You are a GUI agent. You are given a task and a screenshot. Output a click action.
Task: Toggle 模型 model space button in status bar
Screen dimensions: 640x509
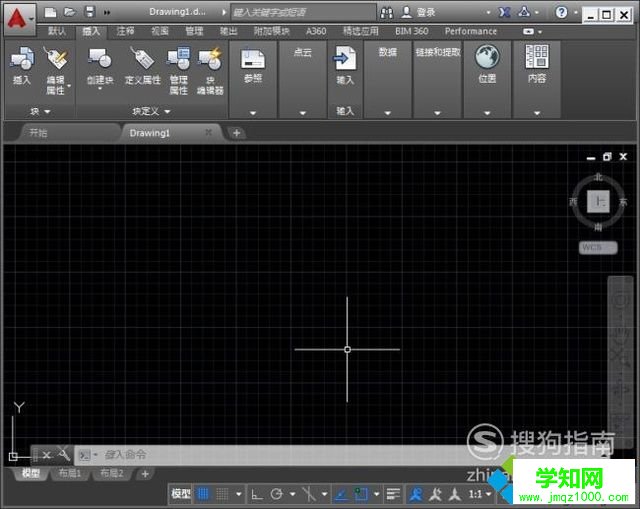point(181,494)
